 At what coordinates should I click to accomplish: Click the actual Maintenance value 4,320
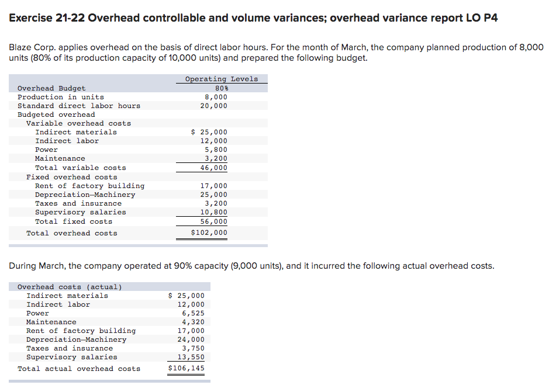coord(194,322)
